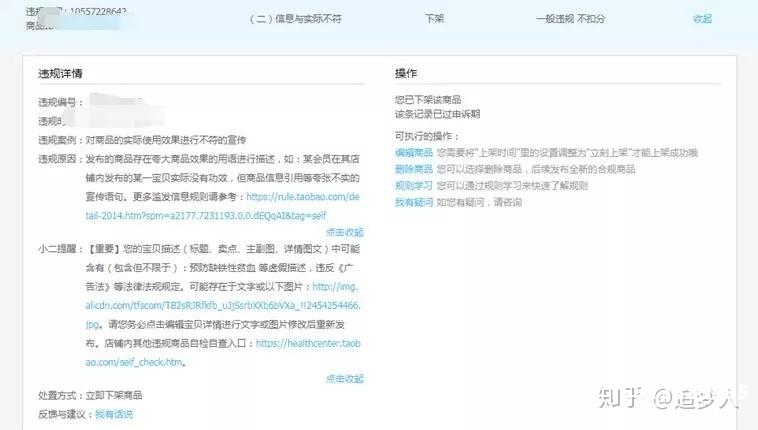
Task: Collapse the 违规原因 section with 点击收起
Action: click(344, 232)
